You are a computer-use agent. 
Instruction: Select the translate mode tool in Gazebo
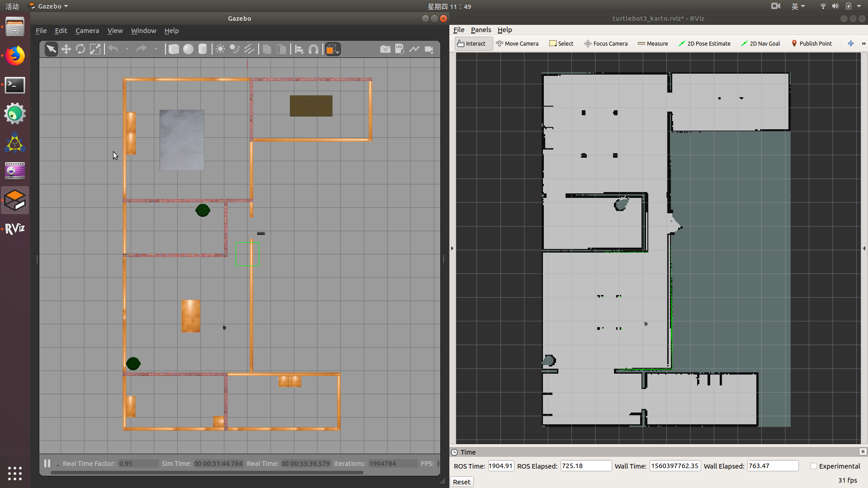(66, 49)
